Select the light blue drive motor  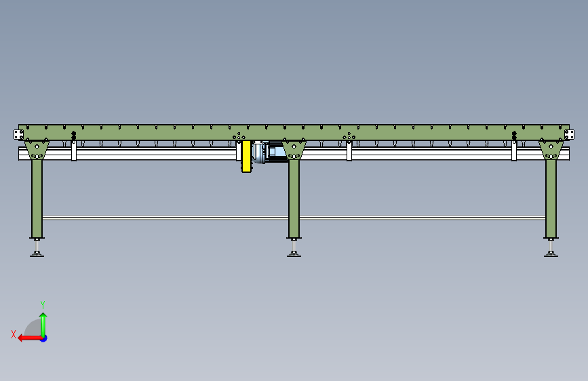click(x=276, y=152)
